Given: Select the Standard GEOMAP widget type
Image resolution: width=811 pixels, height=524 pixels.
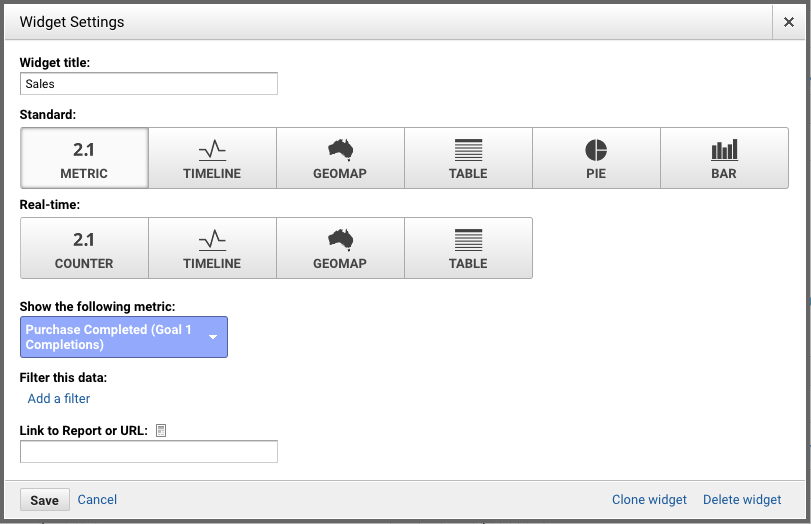Looking at the screenshot, I should pyautogui.click(x=340, y=158).
